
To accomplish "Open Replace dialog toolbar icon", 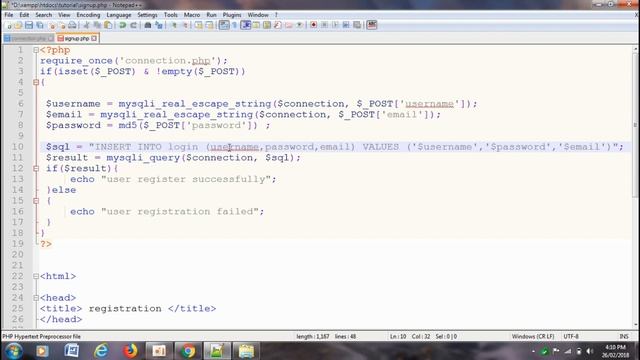I will tap(159, 25).
